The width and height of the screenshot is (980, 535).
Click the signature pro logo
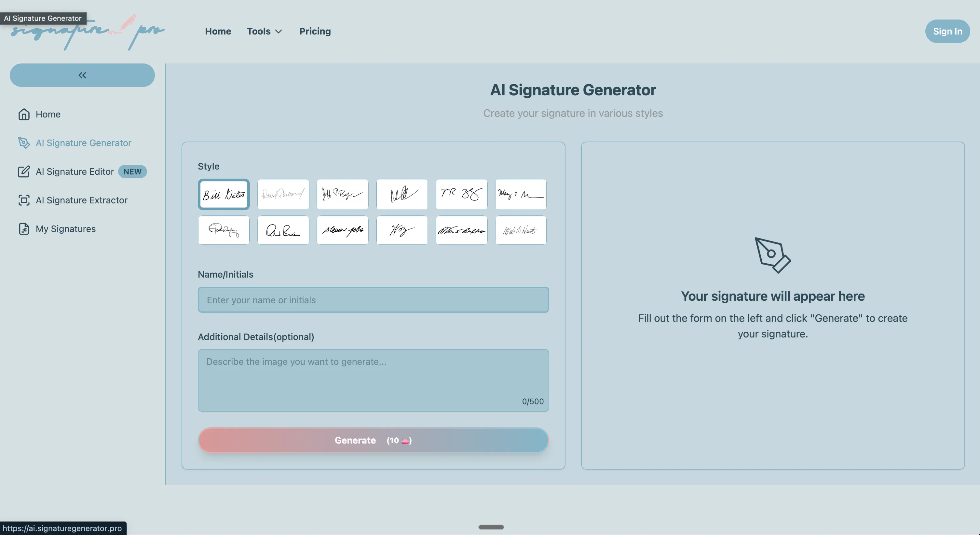88,32
